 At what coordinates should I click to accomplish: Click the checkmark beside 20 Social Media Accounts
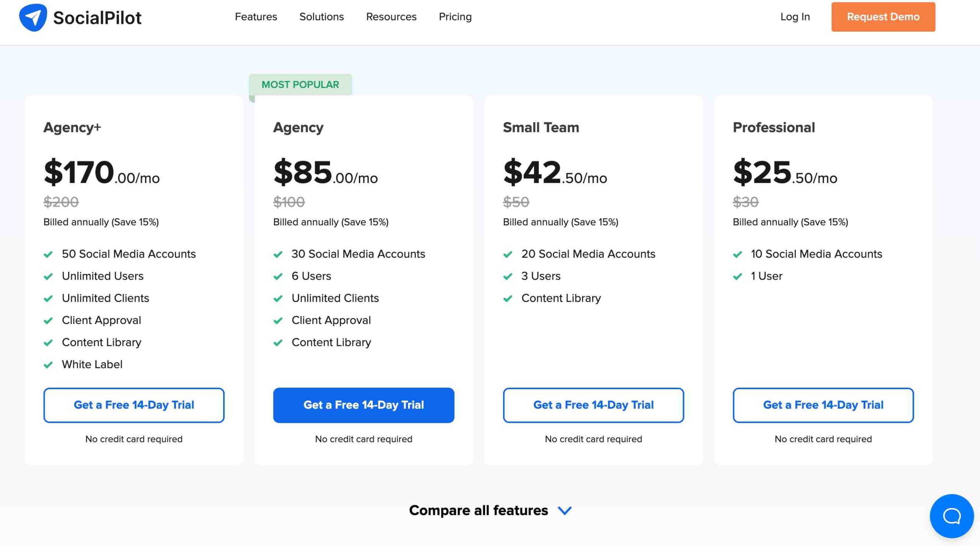click(508, 254)
